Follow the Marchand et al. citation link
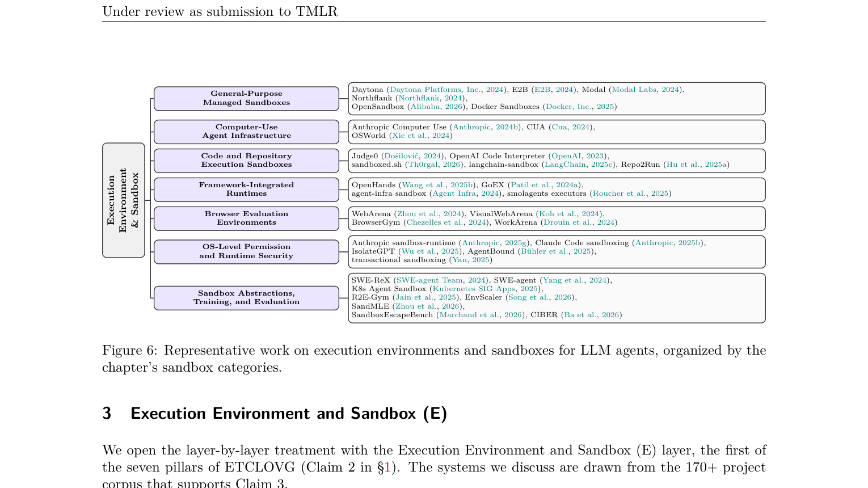 click(x=481, y=315)
